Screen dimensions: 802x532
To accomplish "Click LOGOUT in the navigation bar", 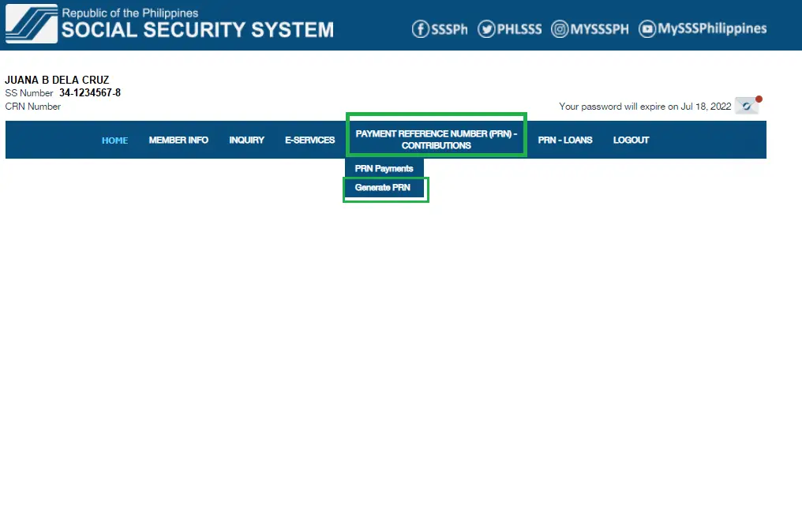I will coord(631,140).
